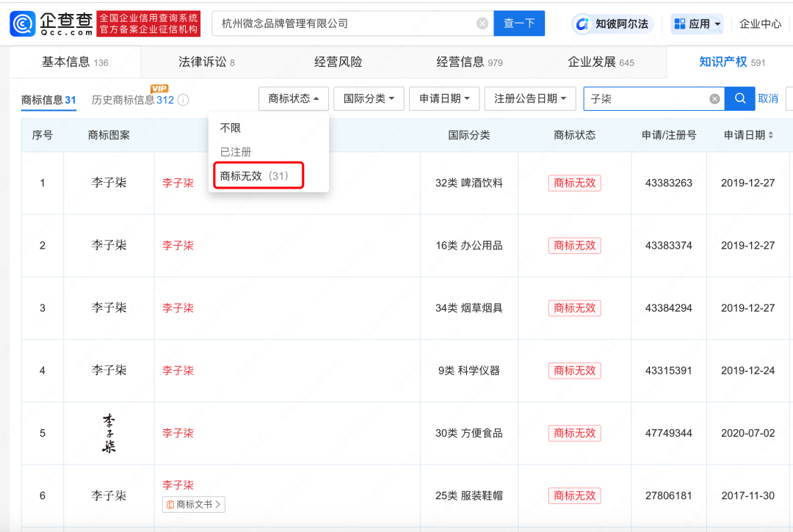793x532 pixels.
Task: Click 30类 方便食品 cell
Action: 468,434
